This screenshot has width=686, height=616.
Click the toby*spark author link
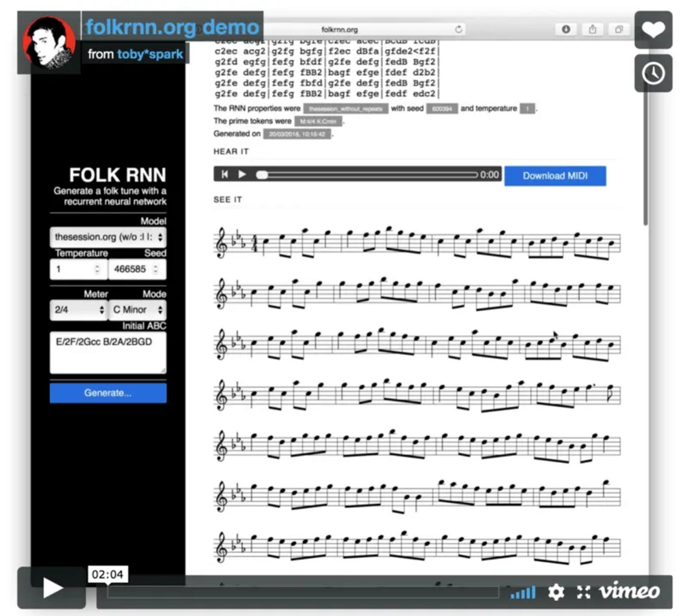pos(150,54)
